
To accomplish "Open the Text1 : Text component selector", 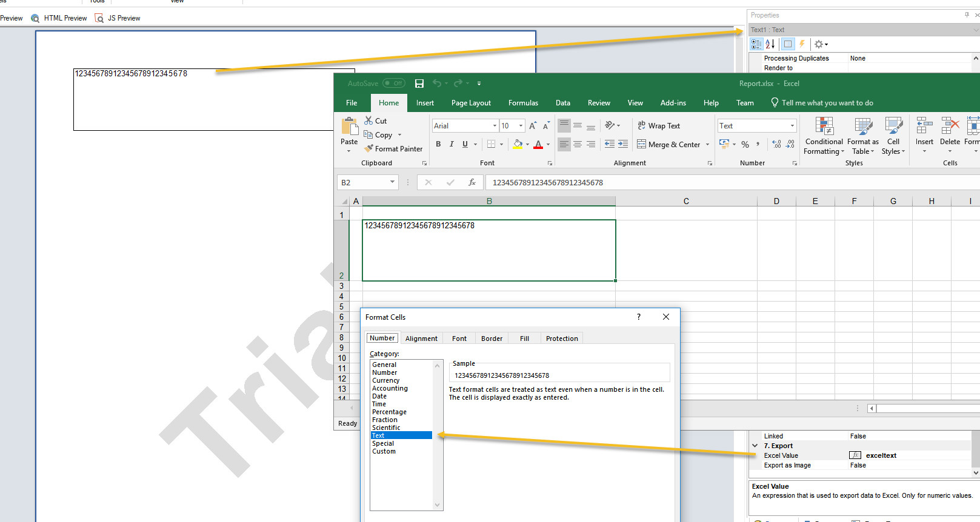I will pos(863,30).
